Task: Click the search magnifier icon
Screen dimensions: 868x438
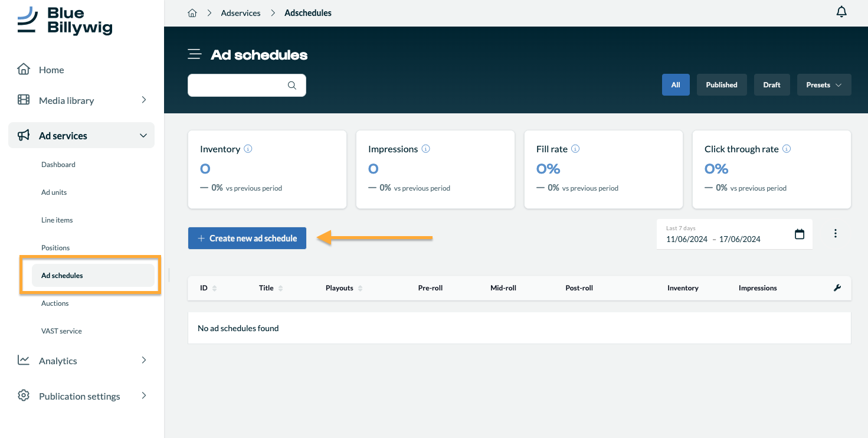Action: 291,85
